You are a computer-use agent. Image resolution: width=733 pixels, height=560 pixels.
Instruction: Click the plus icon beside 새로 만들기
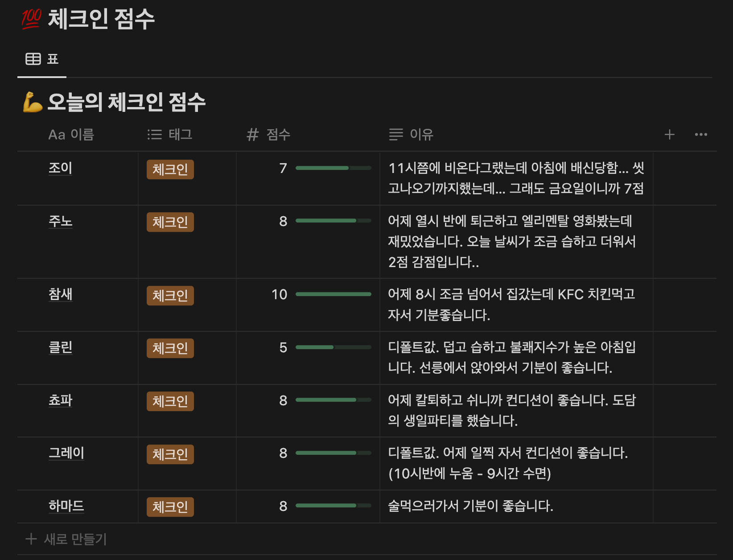[31, 539]
